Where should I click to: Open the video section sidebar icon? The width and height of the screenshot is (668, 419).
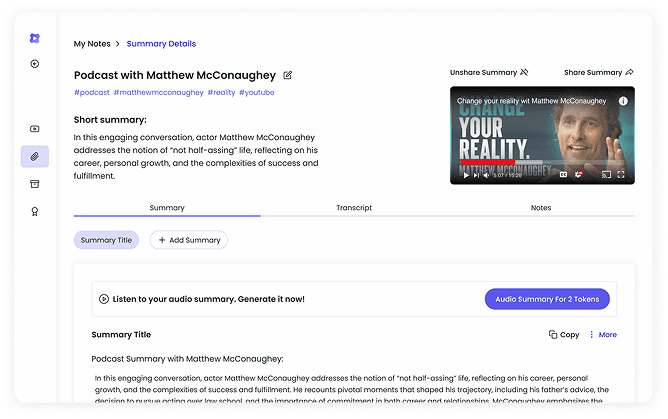[35, 129]
